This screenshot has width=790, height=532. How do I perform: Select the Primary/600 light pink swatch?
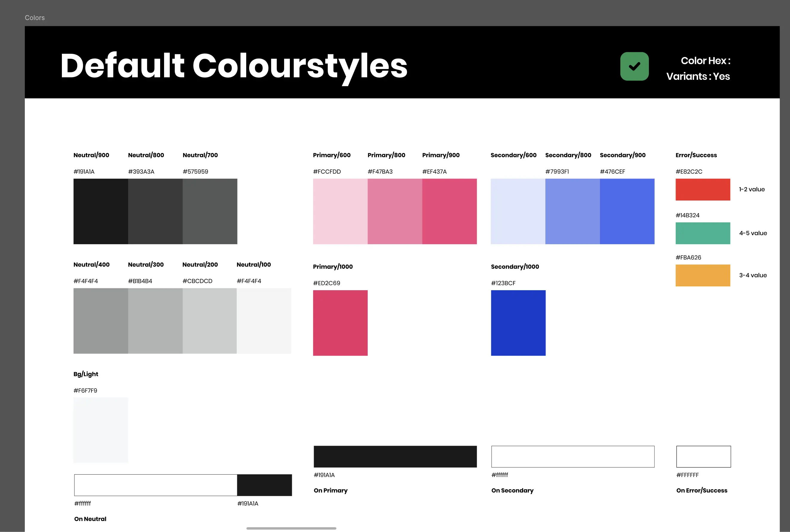(x=340, y=211)
